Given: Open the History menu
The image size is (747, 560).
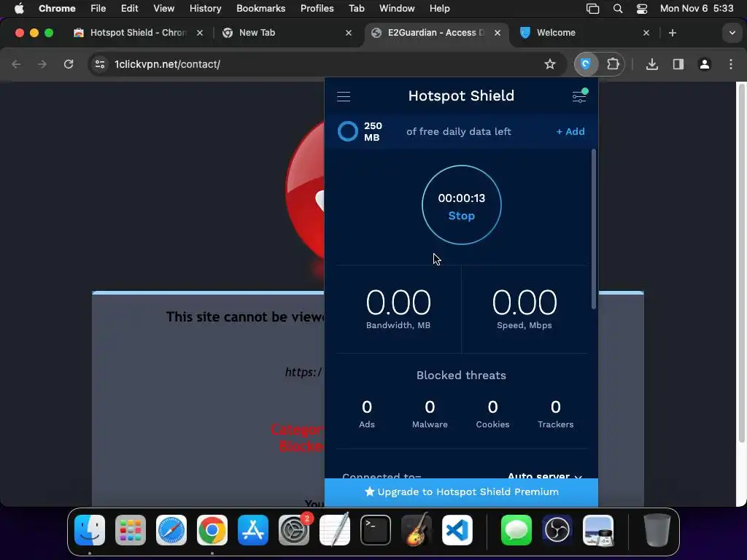Looking at the screenshot, I should (x=205, y=9).
